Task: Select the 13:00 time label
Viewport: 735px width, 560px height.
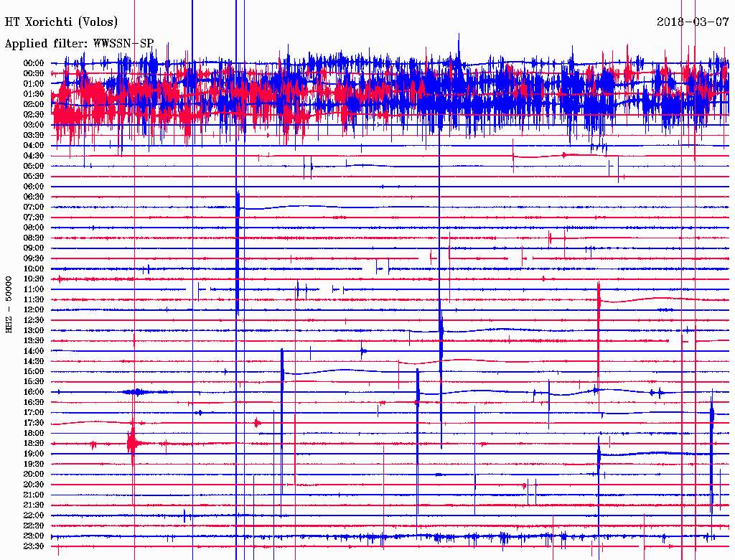Action: click(x=34, y=331)
